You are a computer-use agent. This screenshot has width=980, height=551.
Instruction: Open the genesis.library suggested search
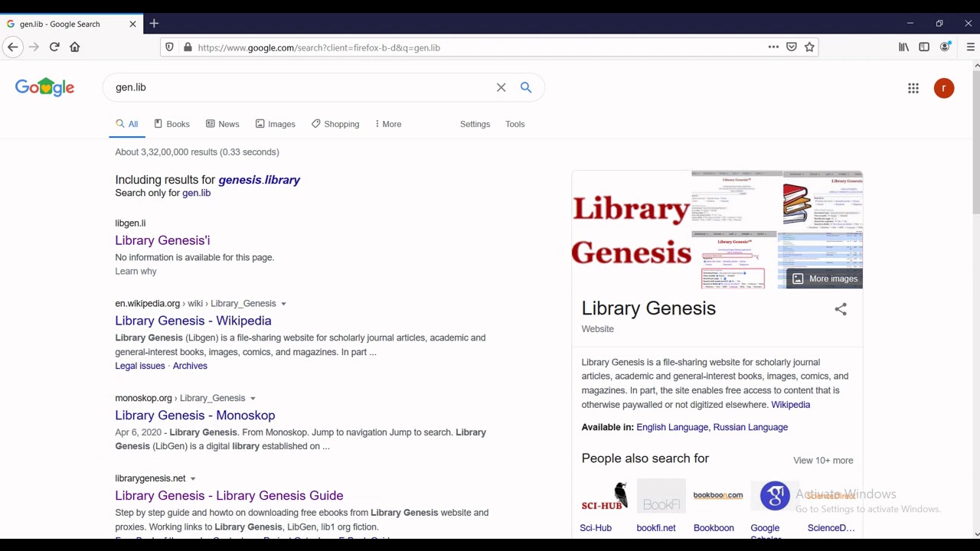tap(259, 180)
